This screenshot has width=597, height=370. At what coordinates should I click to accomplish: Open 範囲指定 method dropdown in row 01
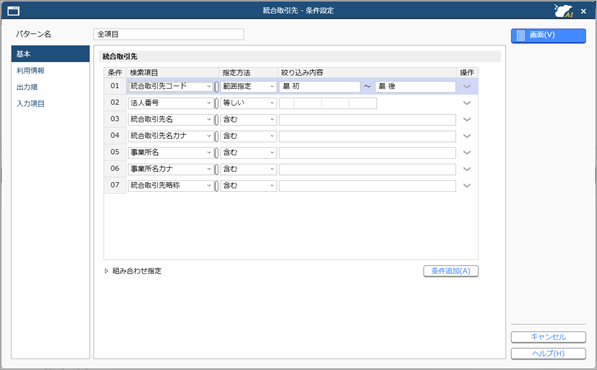coord(248,86)
